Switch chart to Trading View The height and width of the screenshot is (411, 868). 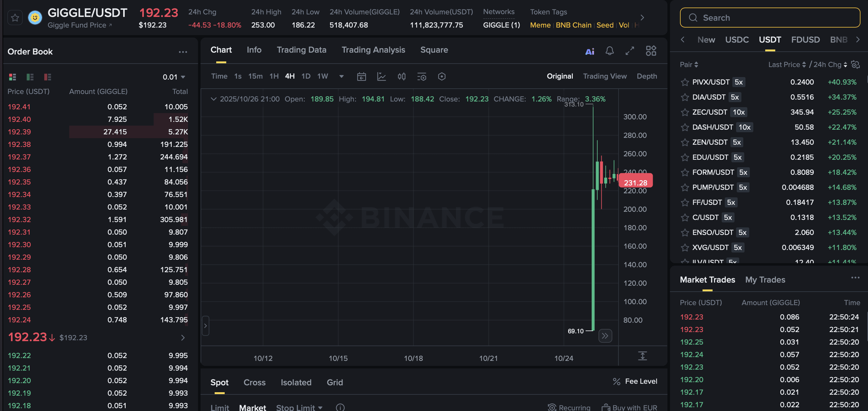[604, 76]
